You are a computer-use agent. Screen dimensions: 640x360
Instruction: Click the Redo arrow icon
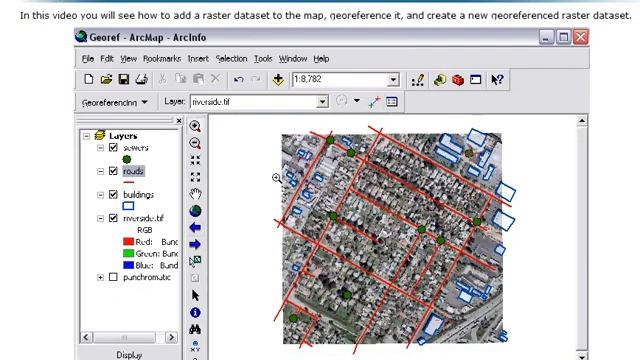coord(256,80)
